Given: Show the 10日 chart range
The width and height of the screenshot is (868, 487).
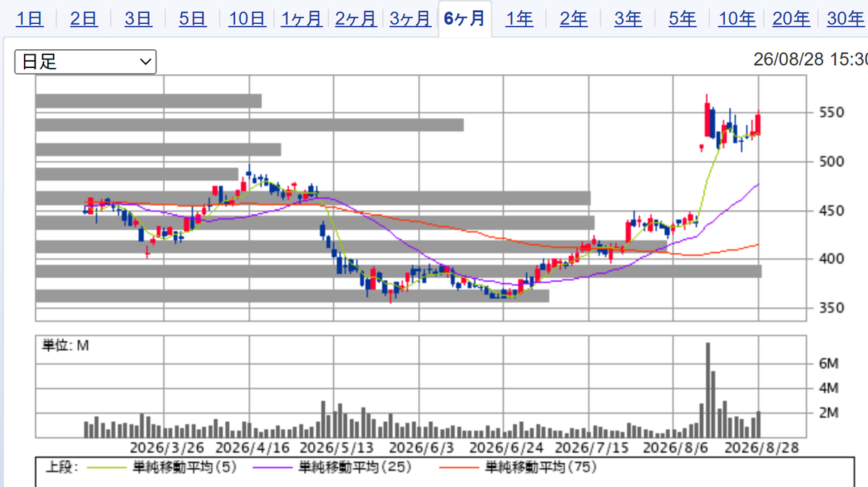Looking at the screenshot, I should pos(247,19).
